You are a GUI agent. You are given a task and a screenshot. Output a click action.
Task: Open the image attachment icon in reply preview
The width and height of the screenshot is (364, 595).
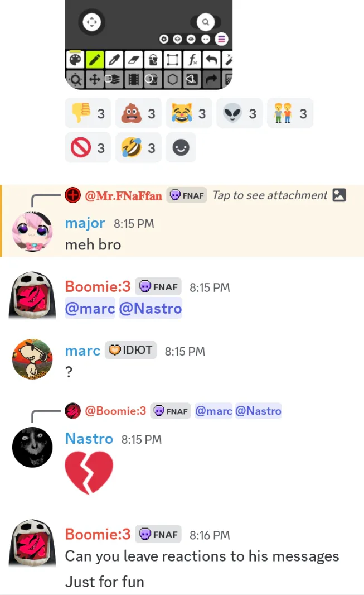[339, 195]
